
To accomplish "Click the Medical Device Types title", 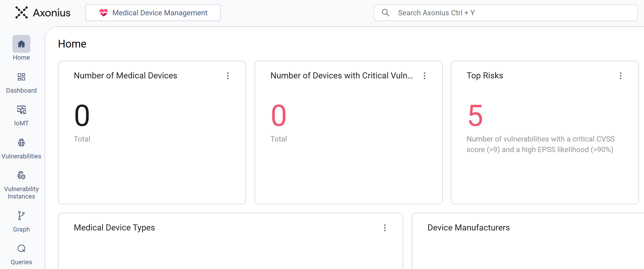I will tap(114, 228).
